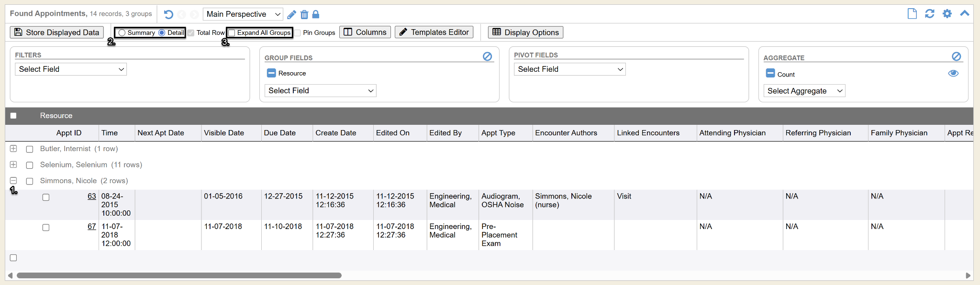The image size is (980, 285).
Task: Delete perspective using the trash icon
Action: tap(304, 14)
